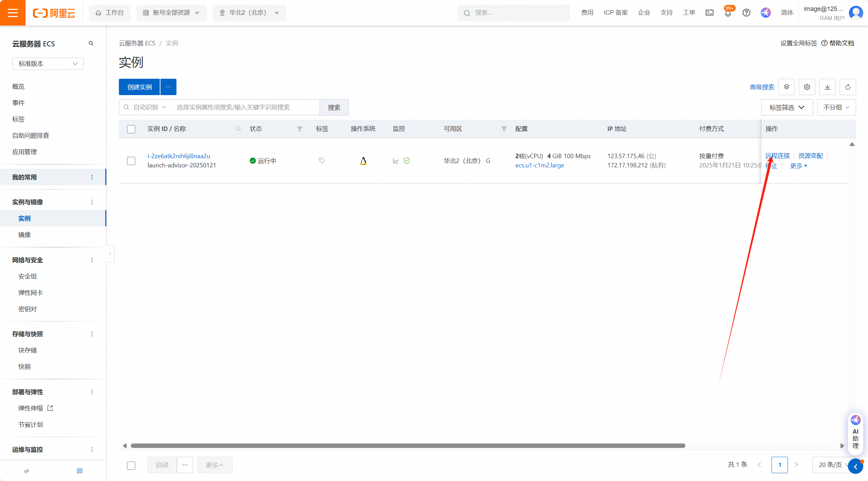Click the export download icon
868x481 pixels.
click(x=827, y=87)
